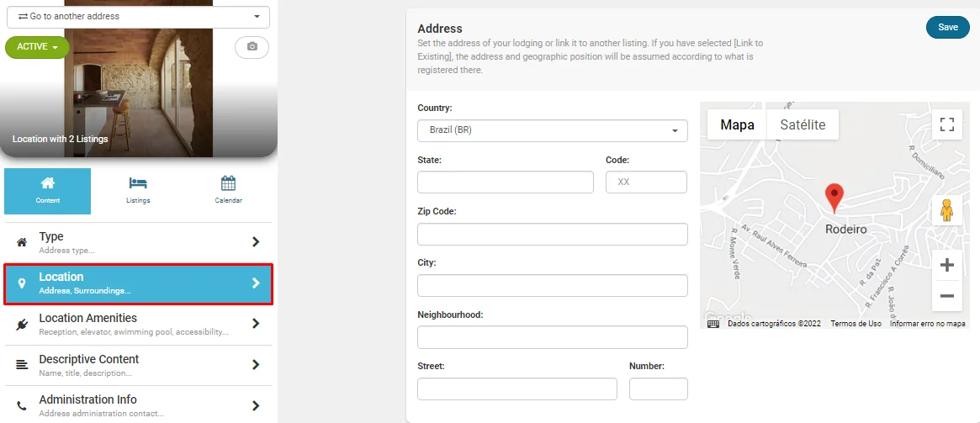Click the red map location pin
The width and height of the screenshot is (980, 423).
pos(834,197)
